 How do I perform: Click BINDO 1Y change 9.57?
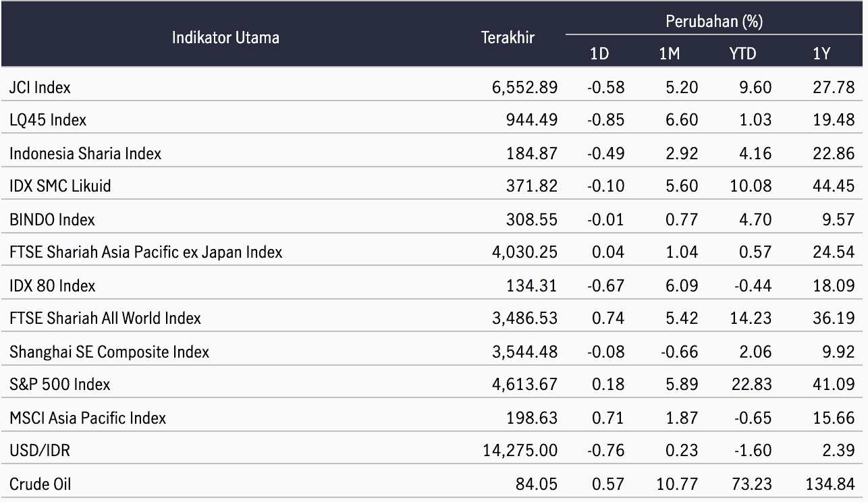pyautogui.click(x=839, y=219)
